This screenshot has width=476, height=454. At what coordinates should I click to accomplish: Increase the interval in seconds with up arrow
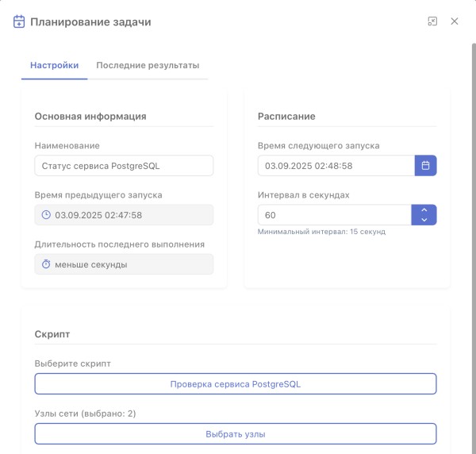(x=424, y=210)
